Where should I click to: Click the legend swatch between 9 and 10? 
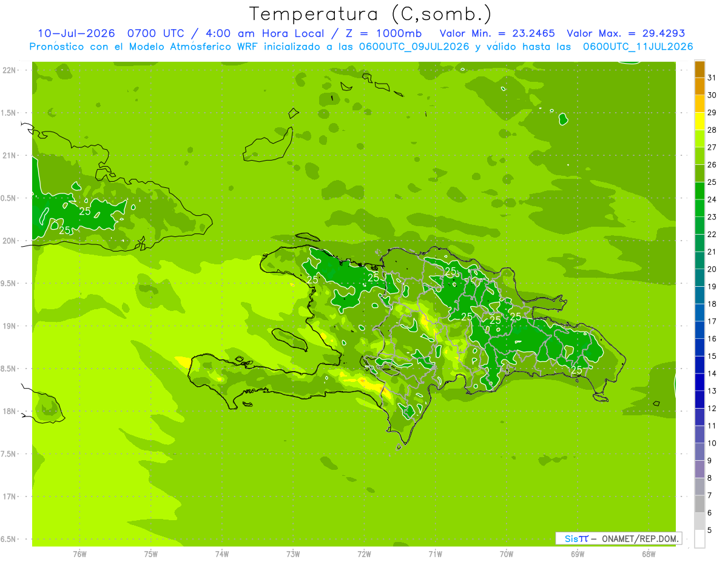tap(699, 452)
